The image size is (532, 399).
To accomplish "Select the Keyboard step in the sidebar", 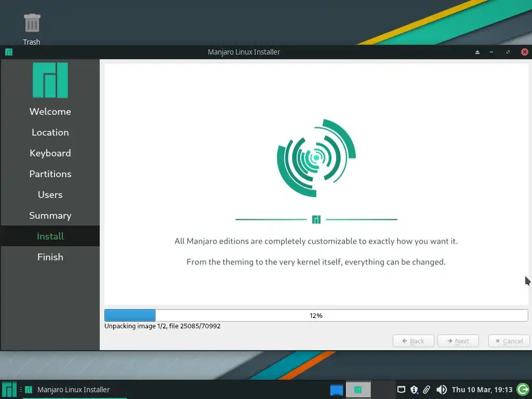I will click(50, 153).
